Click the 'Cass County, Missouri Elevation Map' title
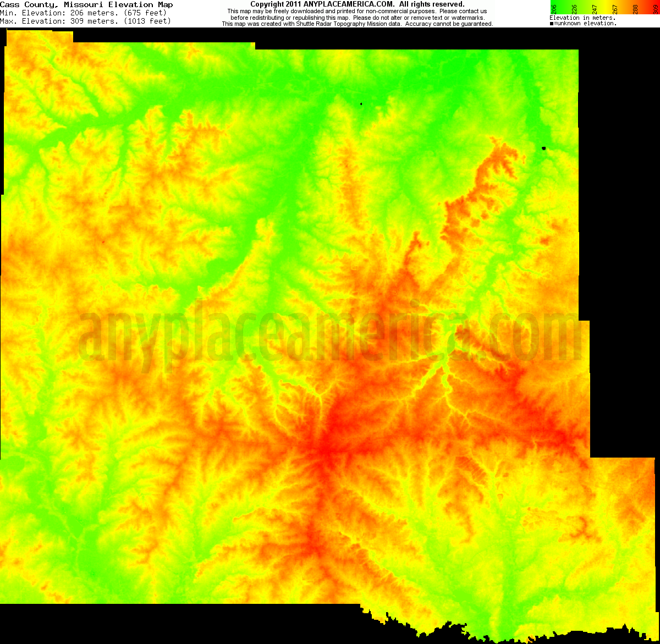Image resolution: width=660 pixels, height=644 pixels. (86, 4)
